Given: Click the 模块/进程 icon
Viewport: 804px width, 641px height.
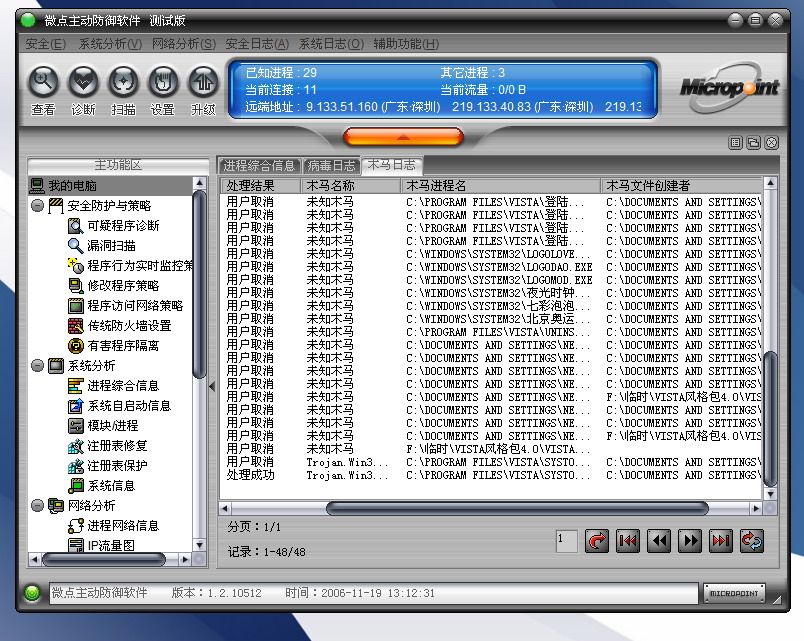Looking at the screenshot, I should pos(75,426).
